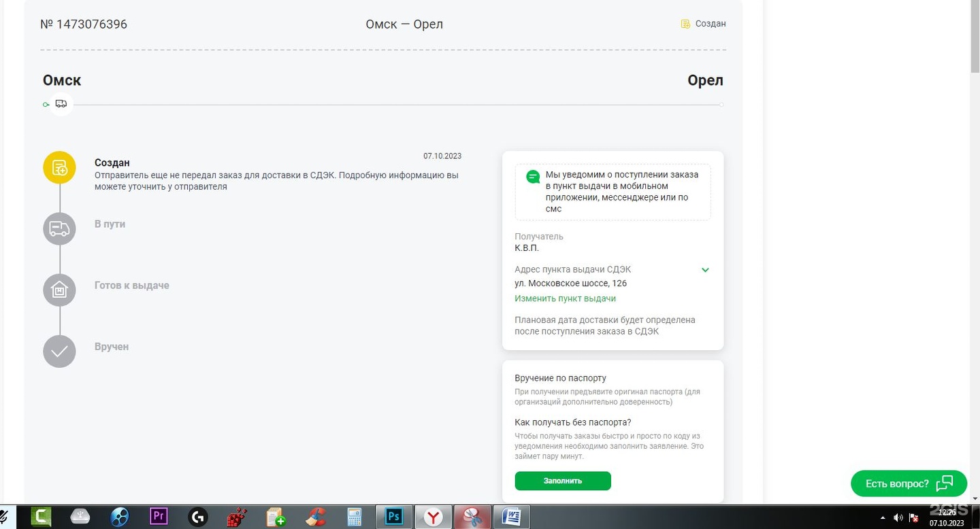
Task: Open the USB drive utility taskbar icon
Action: tap(80, 517)
